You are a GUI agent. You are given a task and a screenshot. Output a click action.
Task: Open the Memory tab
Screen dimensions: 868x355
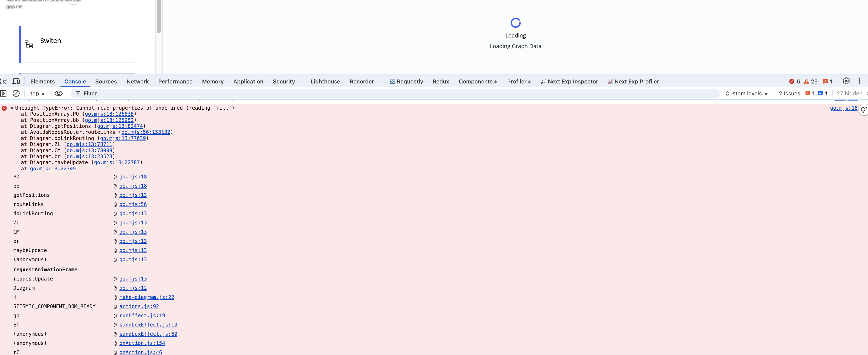(213, 82)
